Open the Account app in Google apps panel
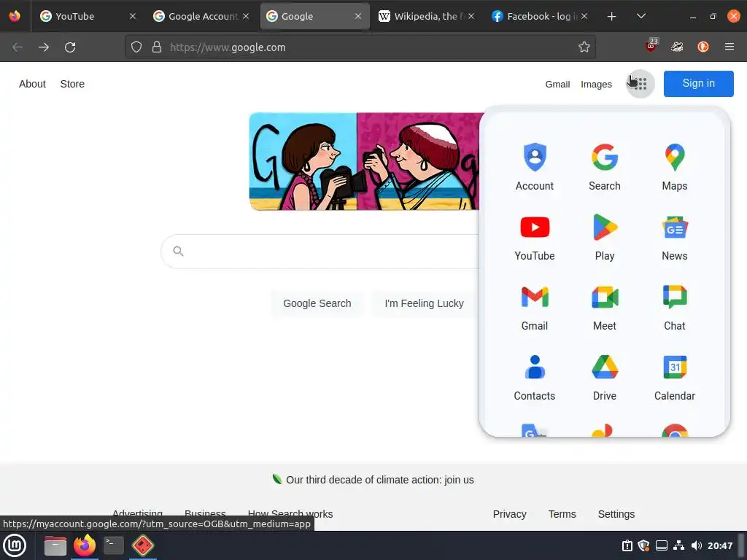Viewport: 747px width, 560px height. click(x=534, y=167)
